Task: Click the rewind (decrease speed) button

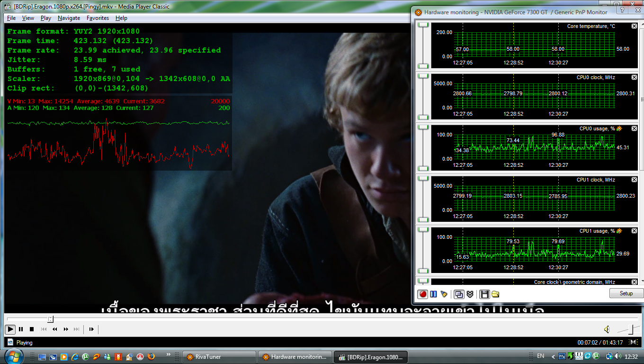Action: click(x=54, y=329)
